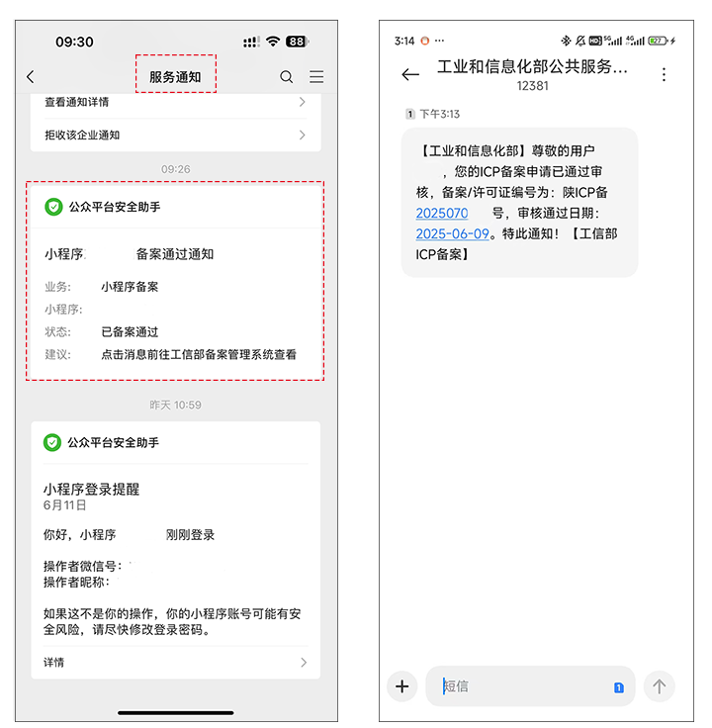This screenshot has height=728, width=712.
Task: Open 详情 row of login reminder
Action: (175, 663)
